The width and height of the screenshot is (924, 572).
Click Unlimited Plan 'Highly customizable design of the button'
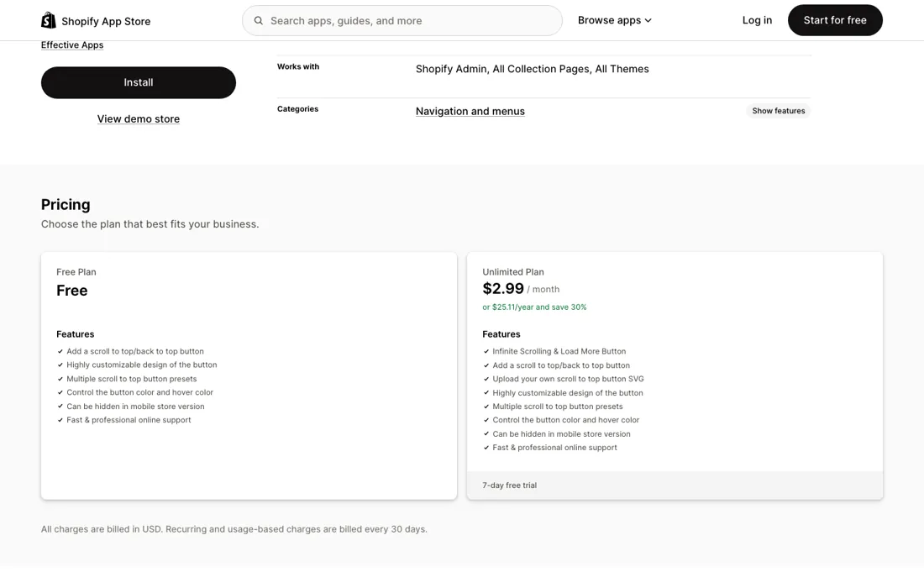click(x=568, y=393)
